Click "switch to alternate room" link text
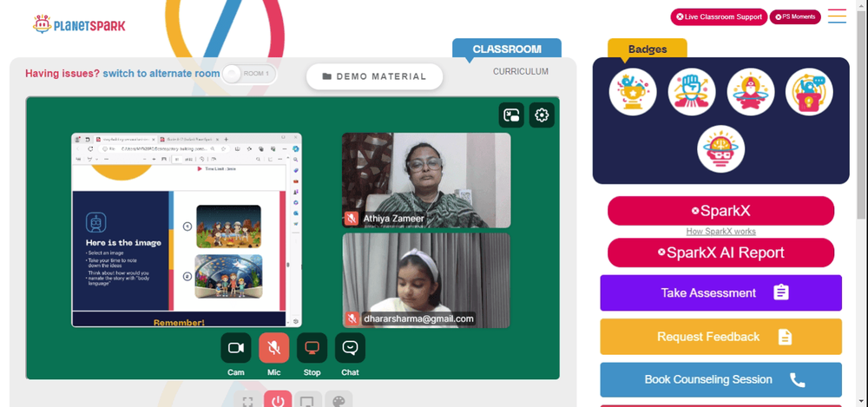 [x=161, y=74]
